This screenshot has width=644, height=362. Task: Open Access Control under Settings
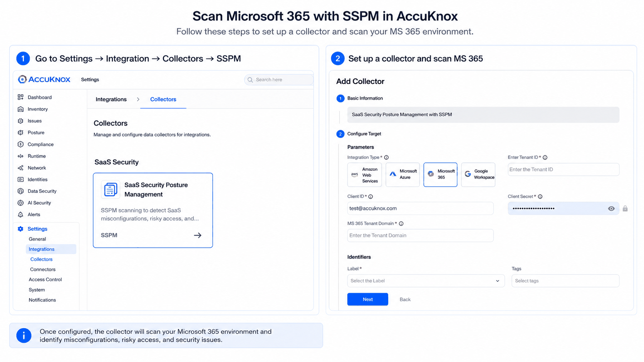click(45, 280)
